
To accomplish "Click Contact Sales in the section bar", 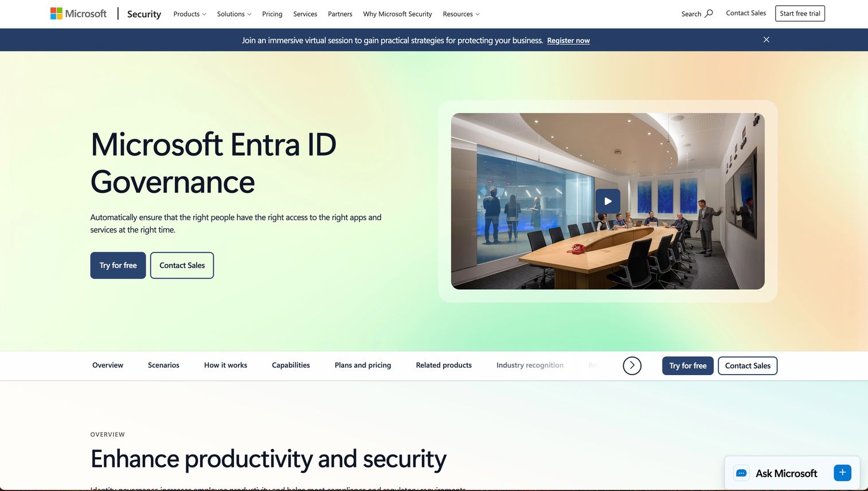I will click(x=748, y=366).
